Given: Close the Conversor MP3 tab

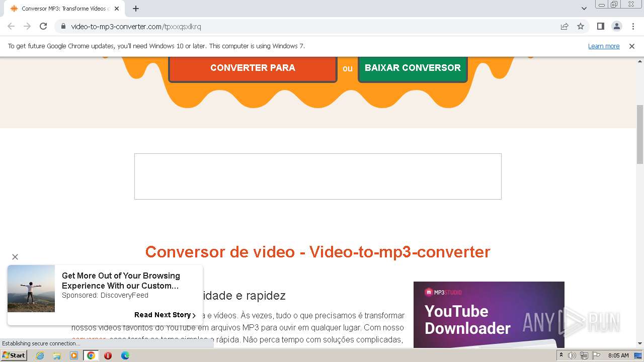Looking at the screenshot, I should click(117, 9).
